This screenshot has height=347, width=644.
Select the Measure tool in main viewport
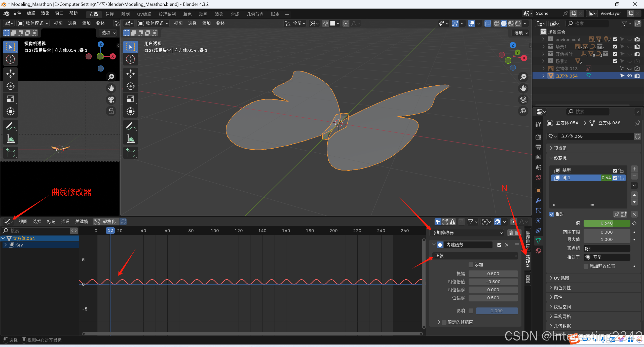[x=130, y=138]
